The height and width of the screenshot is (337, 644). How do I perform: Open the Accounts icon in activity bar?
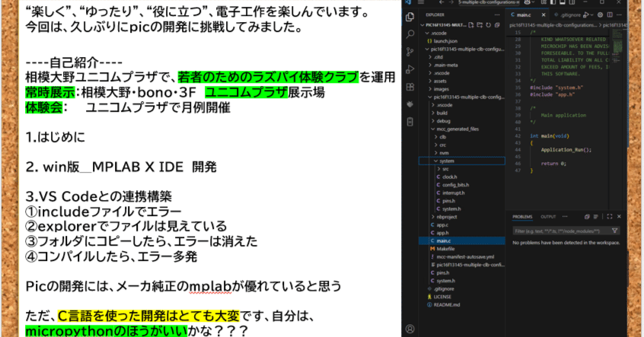(x=410, y=329)
